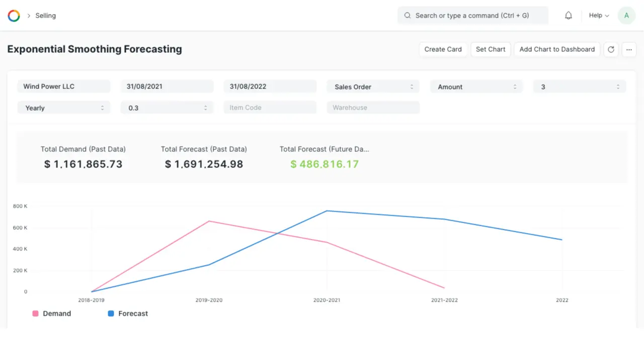Click the refresh chart icon
This screenshot has width=644, height=362.
pyautogui.click(x=611, y=49)
